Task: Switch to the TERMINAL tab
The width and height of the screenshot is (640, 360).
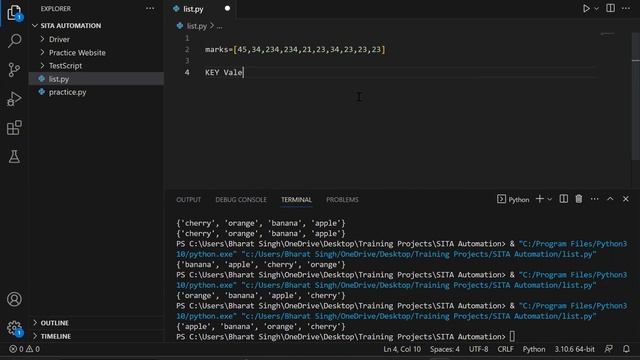Action: point(296,200)
